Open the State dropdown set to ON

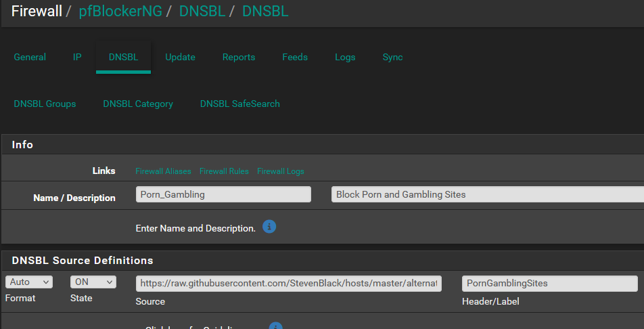coord(93,282)
